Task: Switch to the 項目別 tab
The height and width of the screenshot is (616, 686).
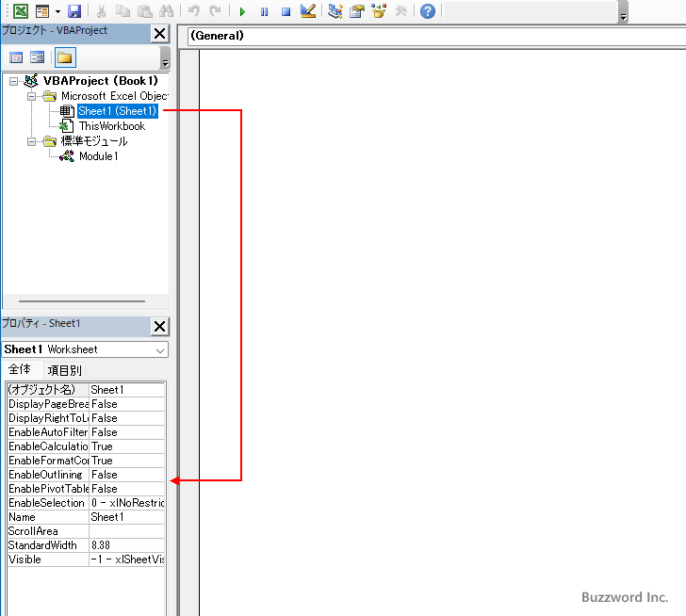Action: pyautogui.click(x=65, y=371)
